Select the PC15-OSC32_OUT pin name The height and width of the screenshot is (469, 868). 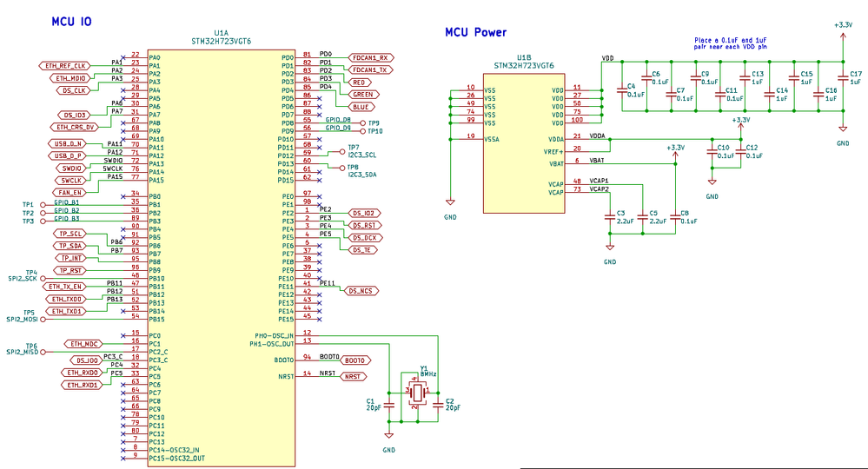(x=176, y=459)
